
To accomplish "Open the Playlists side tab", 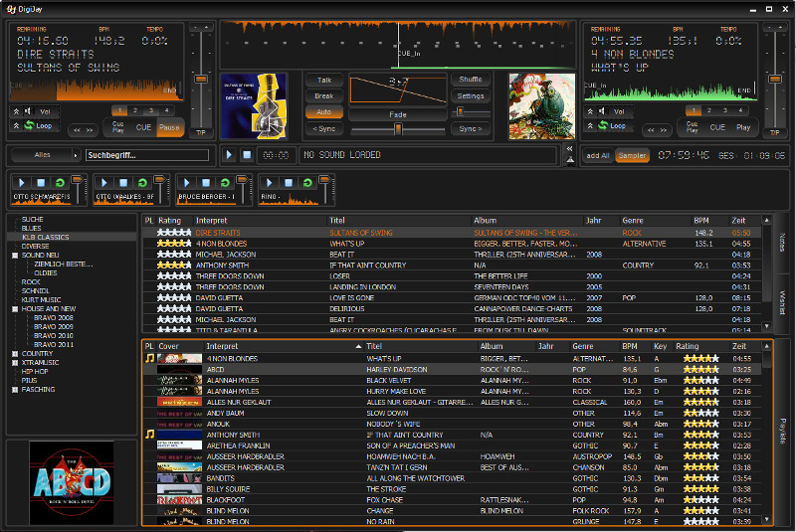I will (x=782, y=432).
